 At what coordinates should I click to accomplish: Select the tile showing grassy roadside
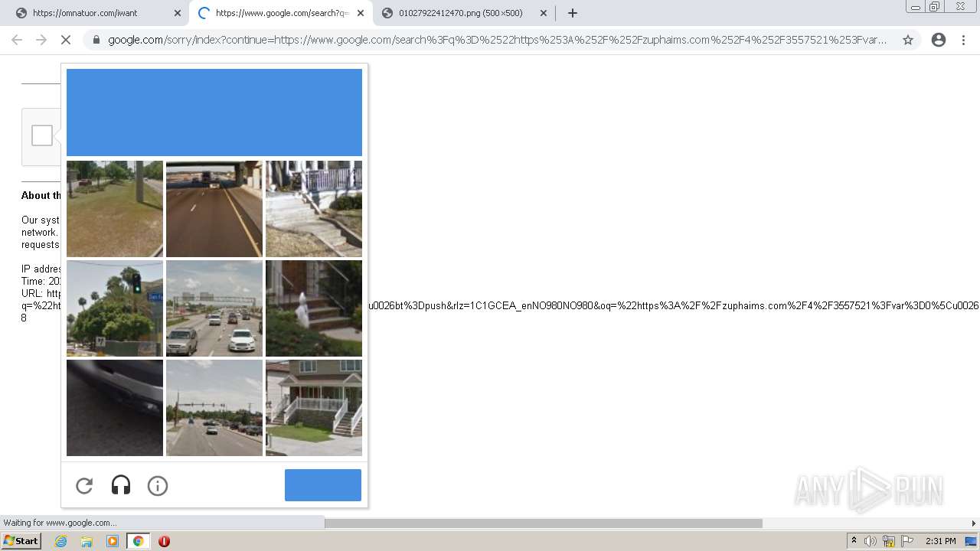tap(115, 209)
